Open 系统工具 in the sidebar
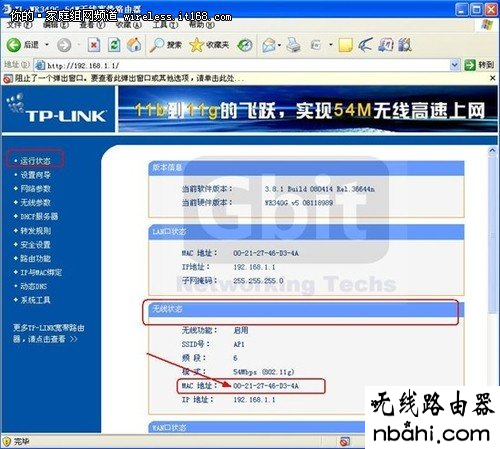 pyautogui.click(x=35, y=300)
